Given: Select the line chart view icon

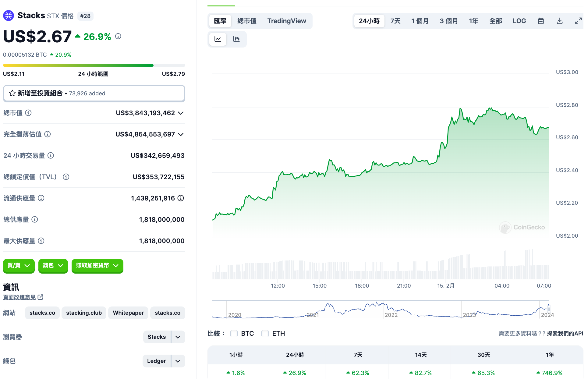Looking at the screenshot, I should pyautogui.click(x=218, y=39).
